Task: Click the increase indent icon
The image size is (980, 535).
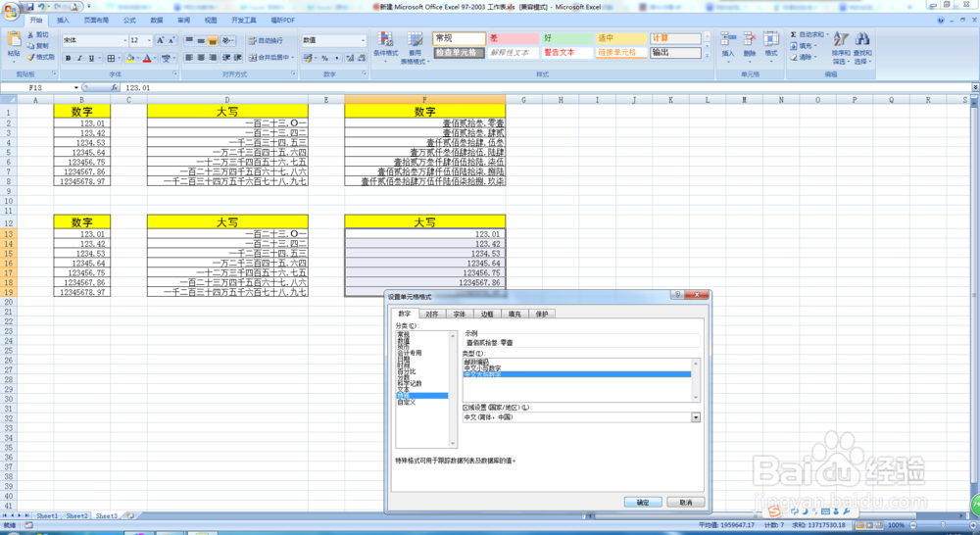Action: (237, 58)
